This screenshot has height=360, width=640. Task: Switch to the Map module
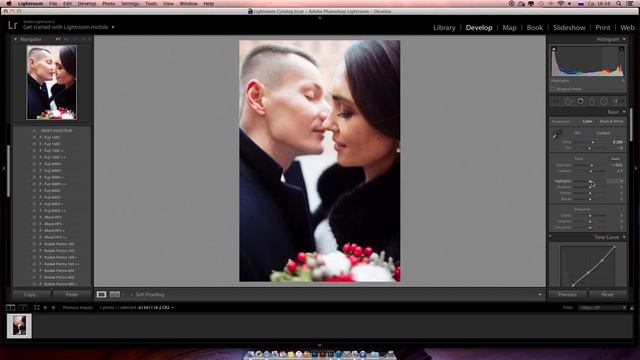pos(509,27)
